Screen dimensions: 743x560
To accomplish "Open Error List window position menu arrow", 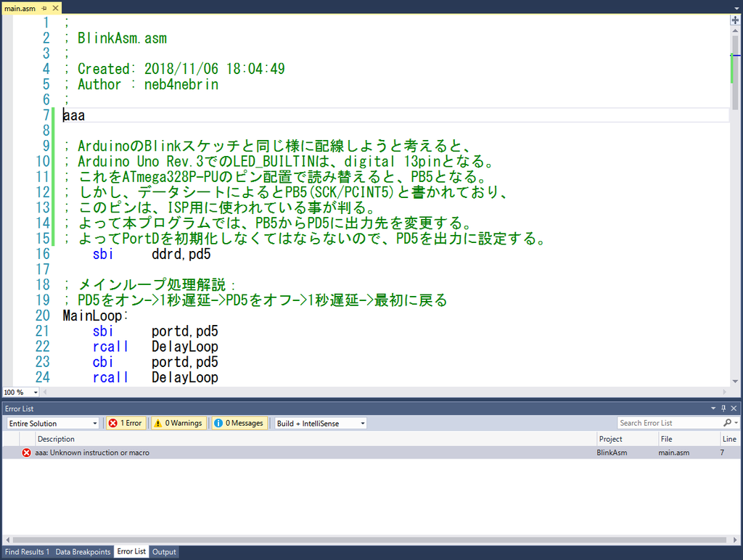I will click(713, 408).
